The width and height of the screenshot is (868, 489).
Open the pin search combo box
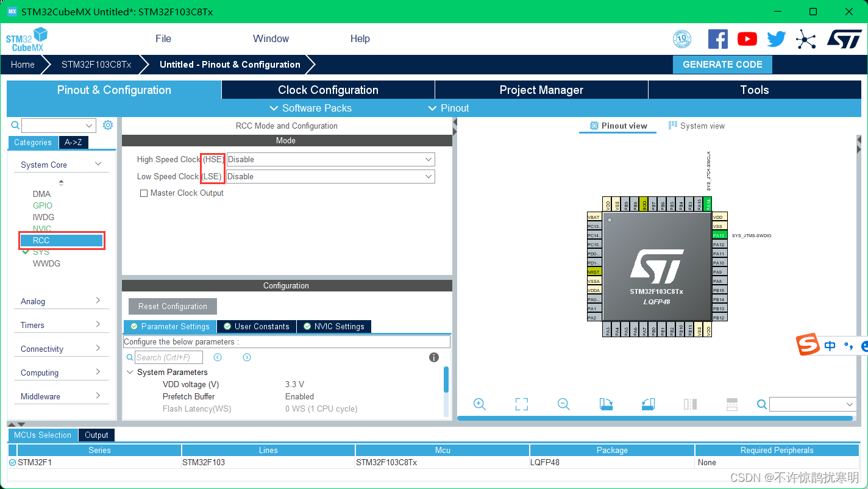click(813, 404)
